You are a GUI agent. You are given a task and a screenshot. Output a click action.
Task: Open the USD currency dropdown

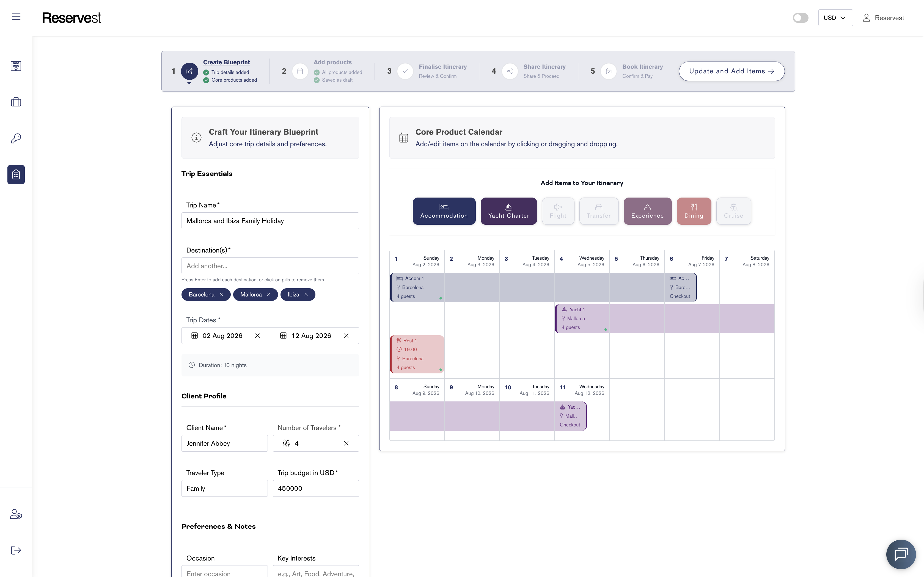point(835,18)
